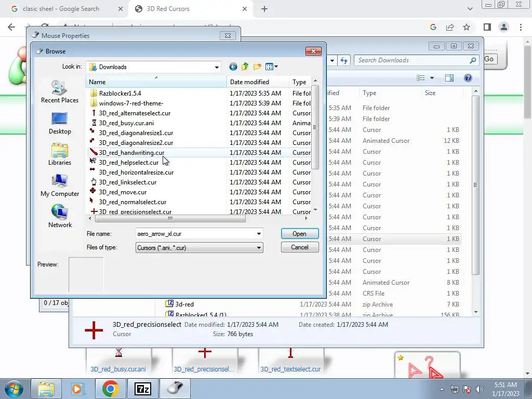
Task: Select the 3d-red zip Archive in Explorer
Action: 184,304
